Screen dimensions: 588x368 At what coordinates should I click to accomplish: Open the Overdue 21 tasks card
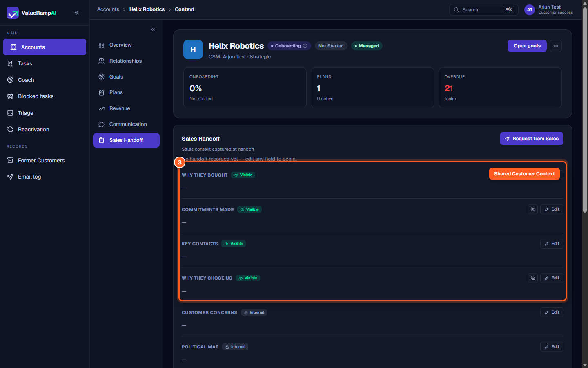[500, 88]
